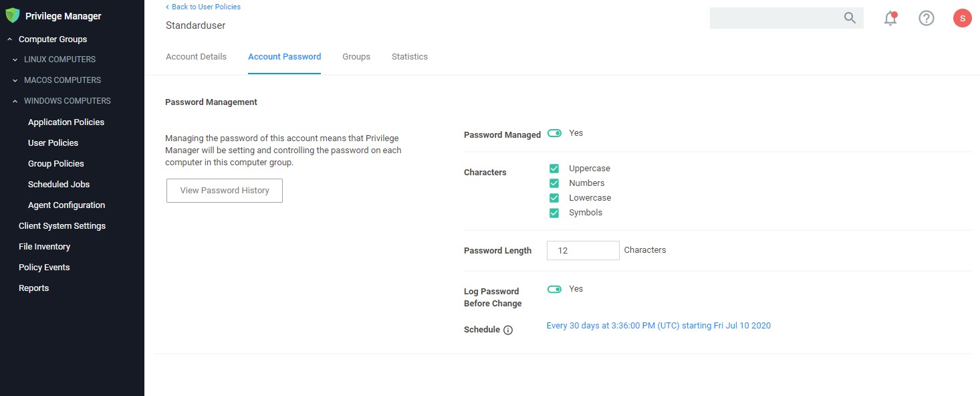Uncheck the Lowercase checkbox
980x396 pixels.
554,198
